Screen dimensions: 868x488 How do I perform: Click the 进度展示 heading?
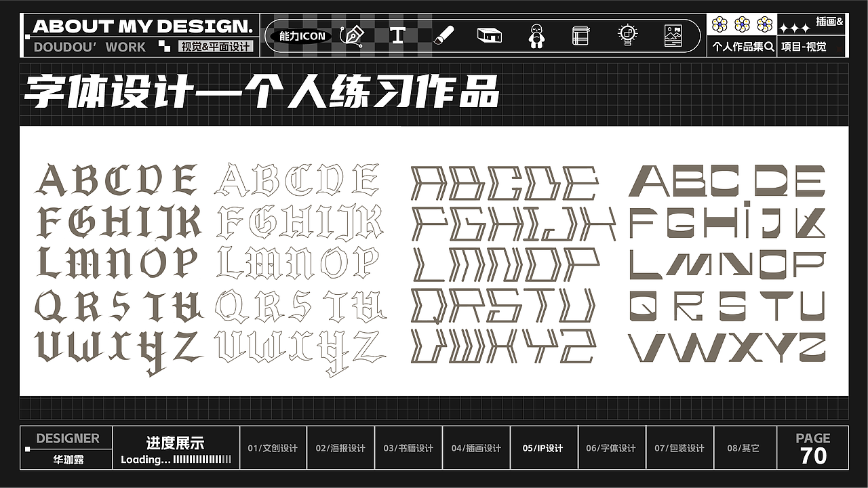[175, 443]
